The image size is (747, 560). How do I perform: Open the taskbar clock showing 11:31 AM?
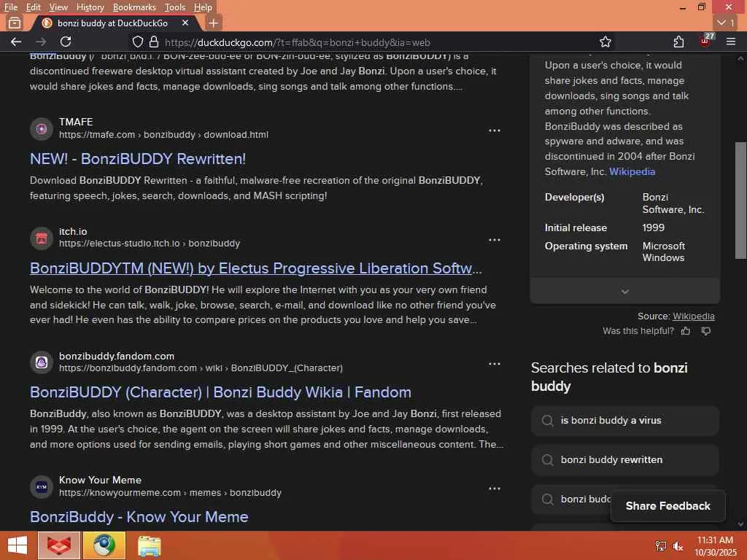coord(716,546)
